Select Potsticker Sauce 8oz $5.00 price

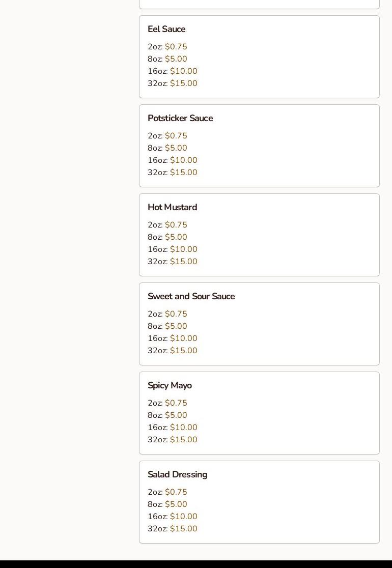[x=176, y=148]
